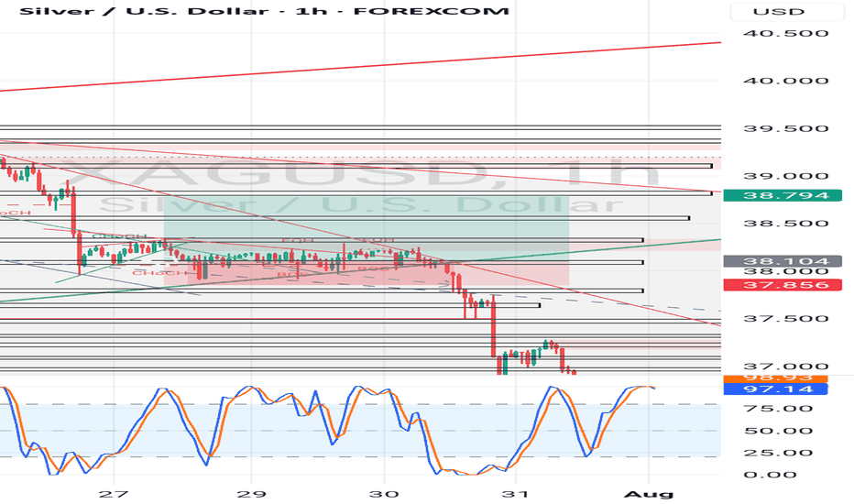Select the green 38.794 price label
Screen dimensions: 854x504
[783, 195]
